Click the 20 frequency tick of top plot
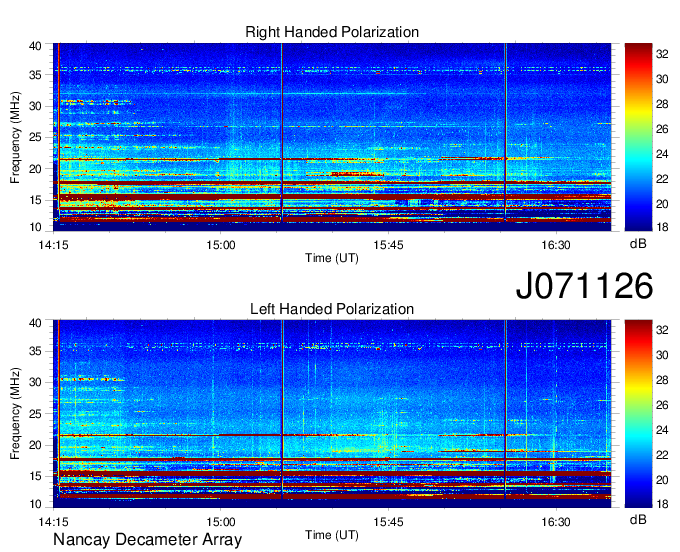 [x=35, y=169]
